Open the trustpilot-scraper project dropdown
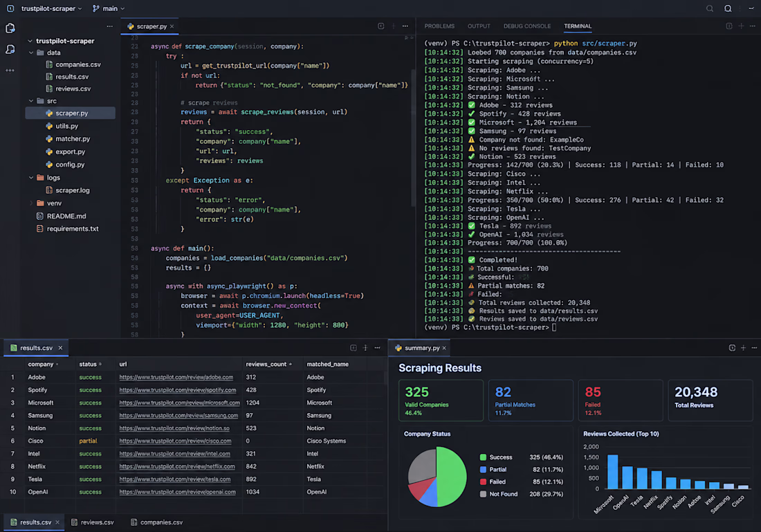Screen dimensions: 761x532 tap(51, 8)
